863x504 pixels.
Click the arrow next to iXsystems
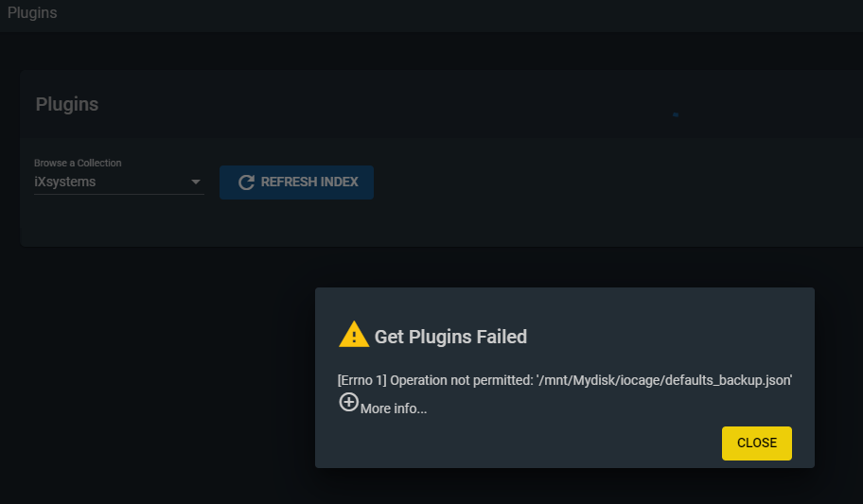(x=195, y=182)
